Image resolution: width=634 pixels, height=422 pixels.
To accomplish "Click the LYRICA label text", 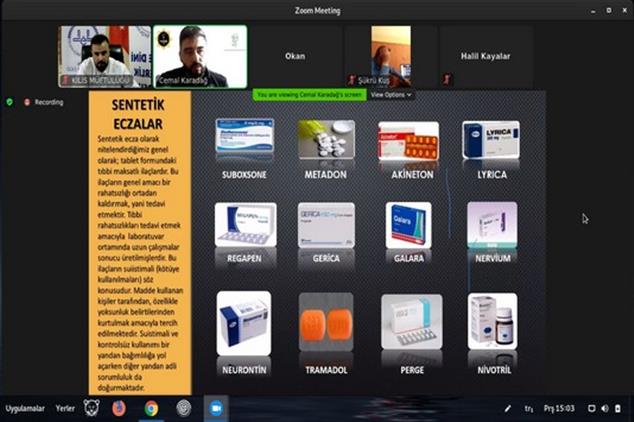I will [x=492, y=175].
